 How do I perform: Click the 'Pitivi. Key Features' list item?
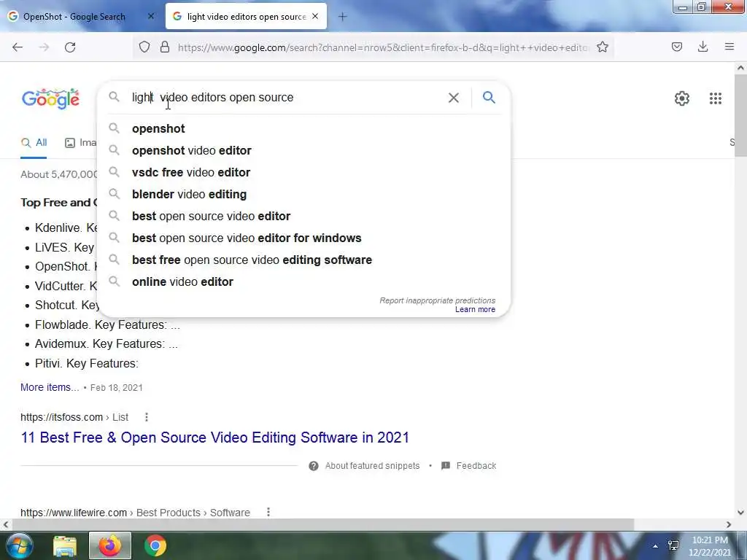(87, 363)
